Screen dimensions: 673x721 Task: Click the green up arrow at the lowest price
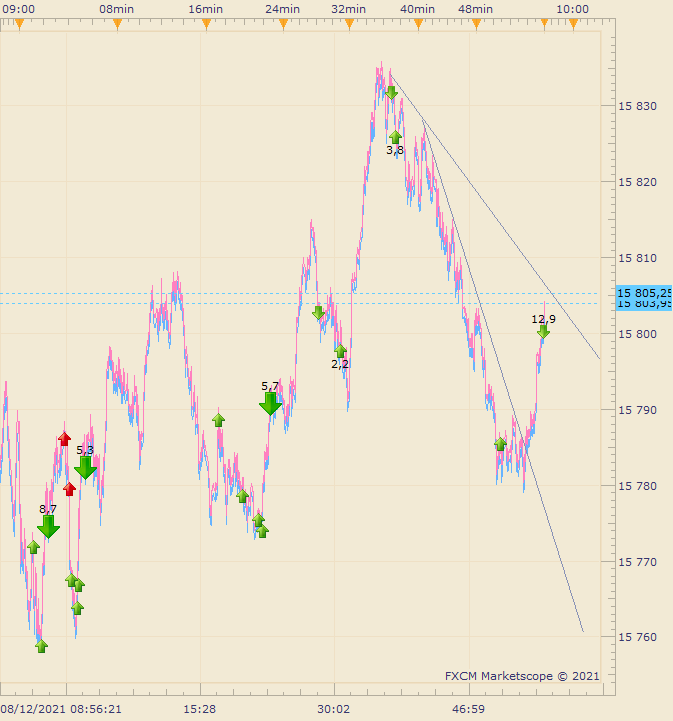point(41,646)
